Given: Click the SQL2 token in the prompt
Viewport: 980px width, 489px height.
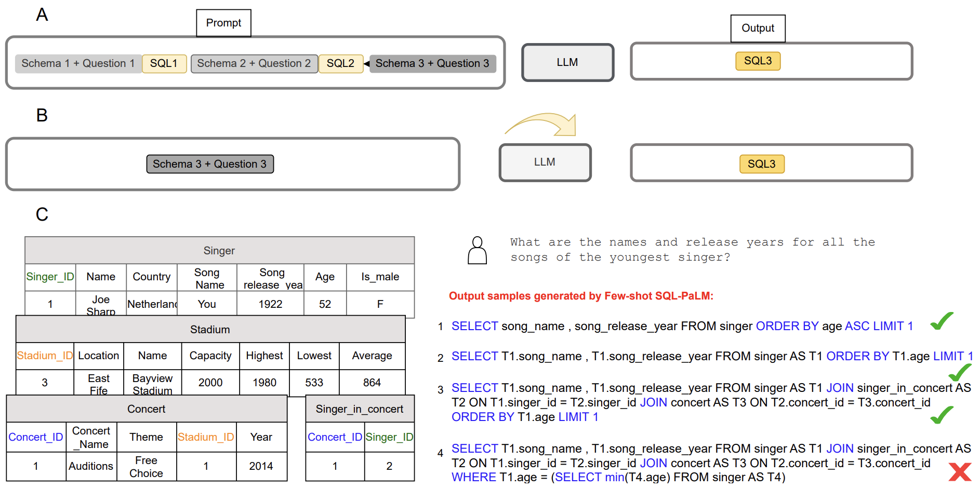Looking at the screenshot, I should point(341,63).
